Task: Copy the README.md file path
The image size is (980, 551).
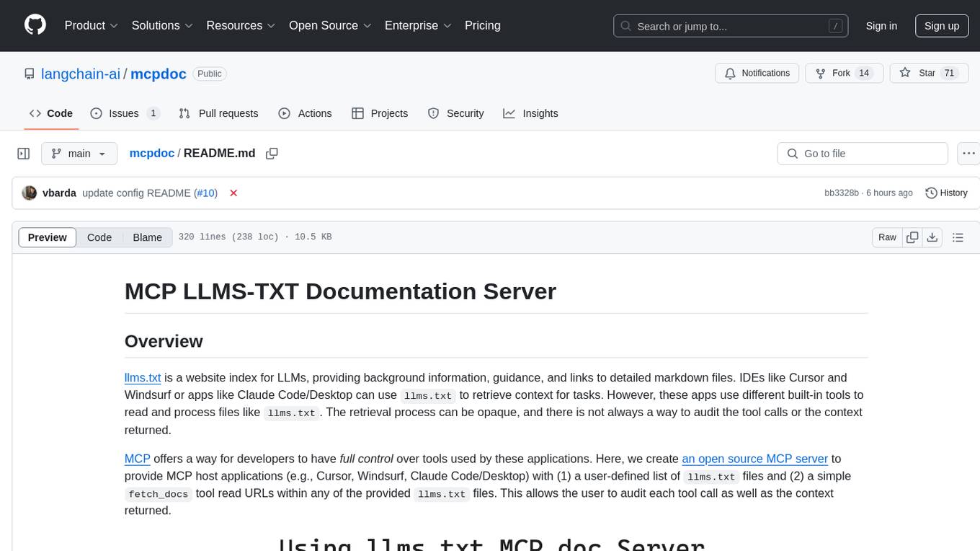Action: click(272, 154)
